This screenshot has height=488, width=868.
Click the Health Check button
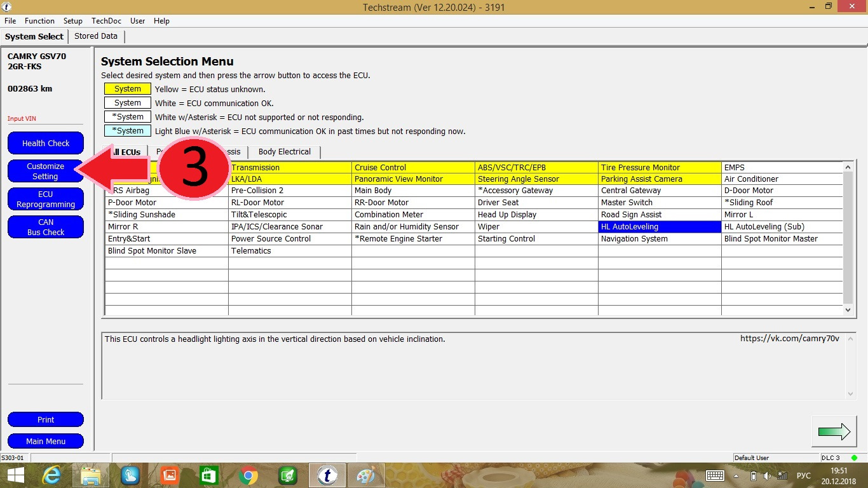(x=46, y=143)
